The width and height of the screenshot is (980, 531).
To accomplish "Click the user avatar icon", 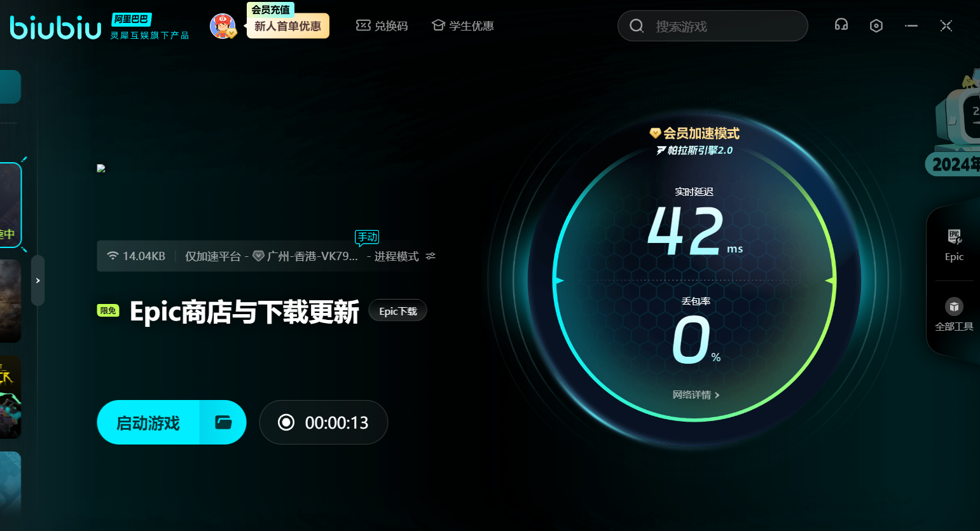I will coord(223,26).
